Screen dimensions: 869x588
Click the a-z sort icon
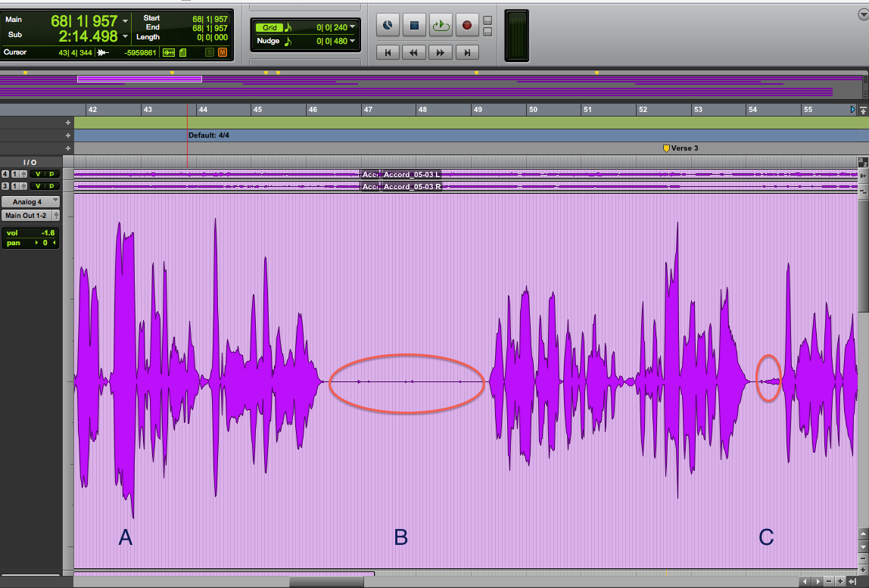coord(863,163)
